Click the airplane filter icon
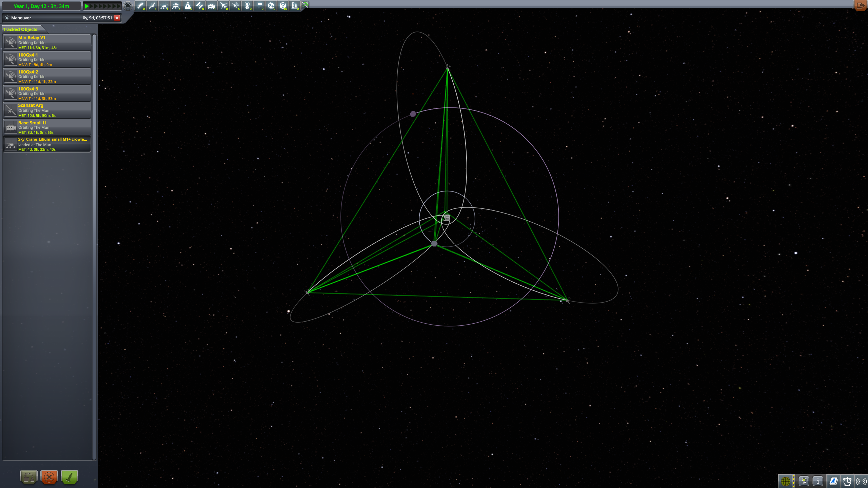Viewport: 868px width, 488px height. point(223,5)
